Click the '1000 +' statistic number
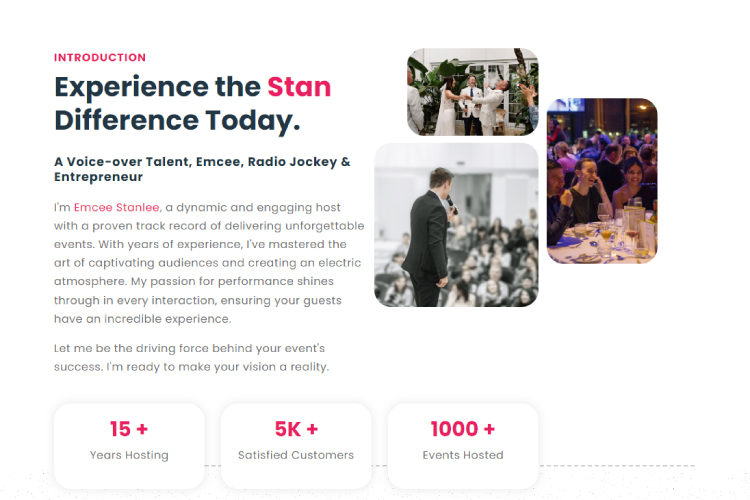The image size is (750, 500). click(x=463, y=429)
